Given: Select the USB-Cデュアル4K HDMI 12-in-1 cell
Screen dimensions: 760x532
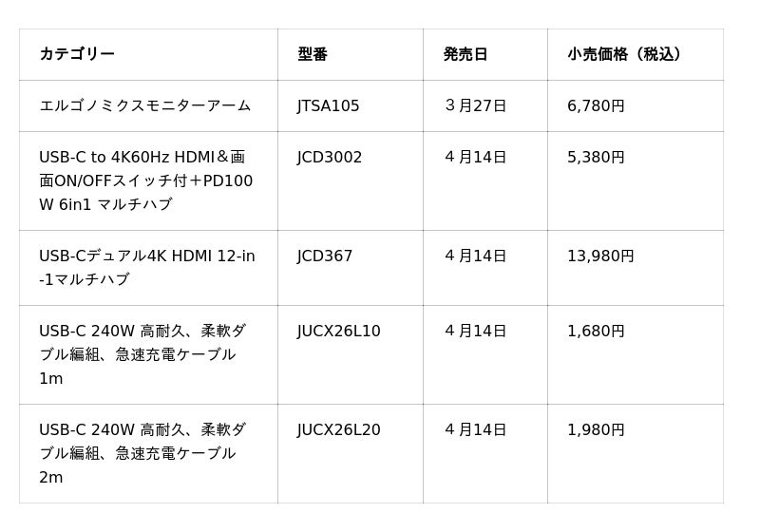Looking at the screenshot, I should point(147,268).
